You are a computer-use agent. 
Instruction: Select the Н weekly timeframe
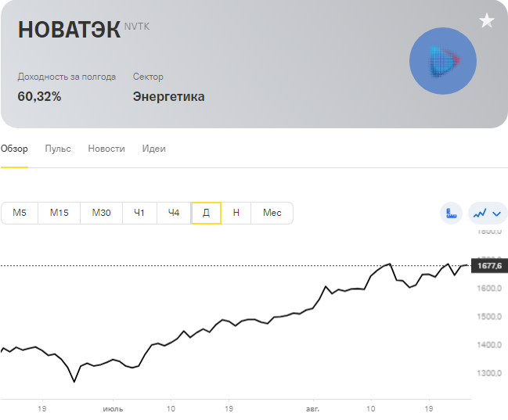[x=236, y=213]
